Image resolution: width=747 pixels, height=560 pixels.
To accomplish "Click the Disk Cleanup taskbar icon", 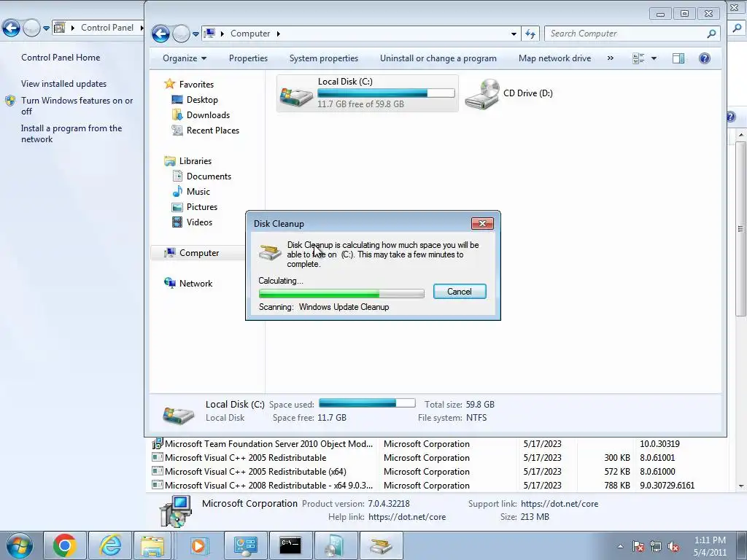I will coord(381,545).
